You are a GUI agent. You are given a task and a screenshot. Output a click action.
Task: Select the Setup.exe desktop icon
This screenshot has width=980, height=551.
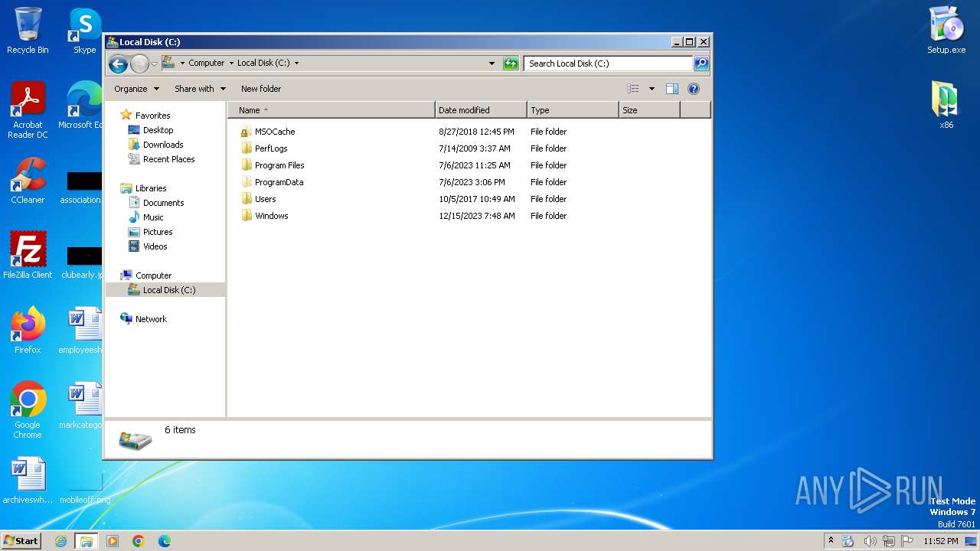click(946, 31)
